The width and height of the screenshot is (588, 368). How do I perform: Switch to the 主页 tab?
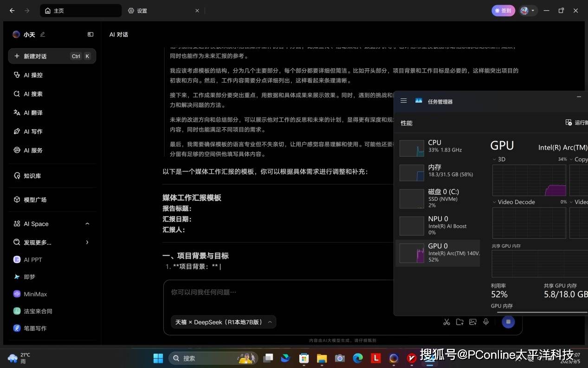[58, 11]
